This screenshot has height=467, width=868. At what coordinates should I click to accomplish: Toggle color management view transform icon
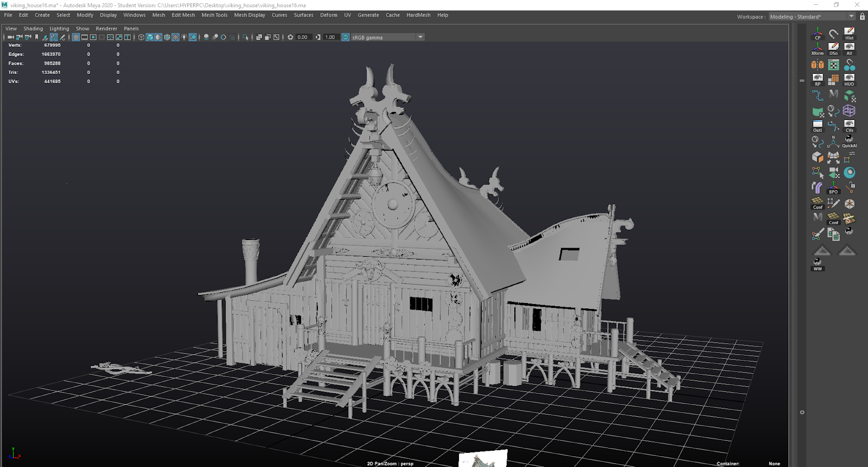(x=346, y=37)
